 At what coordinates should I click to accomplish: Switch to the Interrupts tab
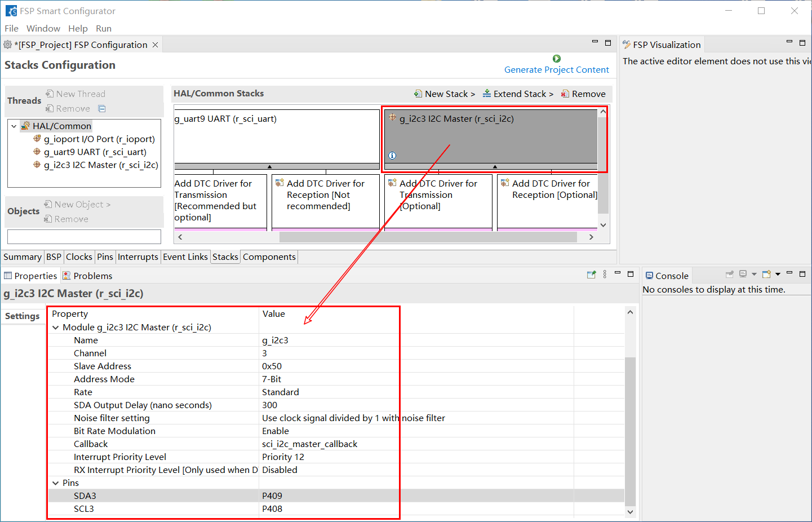[138, 256]
